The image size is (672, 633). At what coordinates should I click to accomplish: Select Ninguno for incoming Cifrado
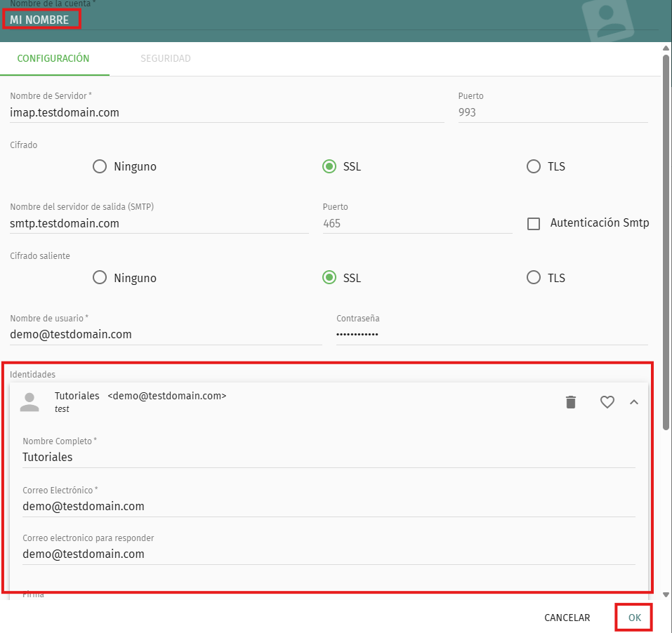[x=100, y=167]
